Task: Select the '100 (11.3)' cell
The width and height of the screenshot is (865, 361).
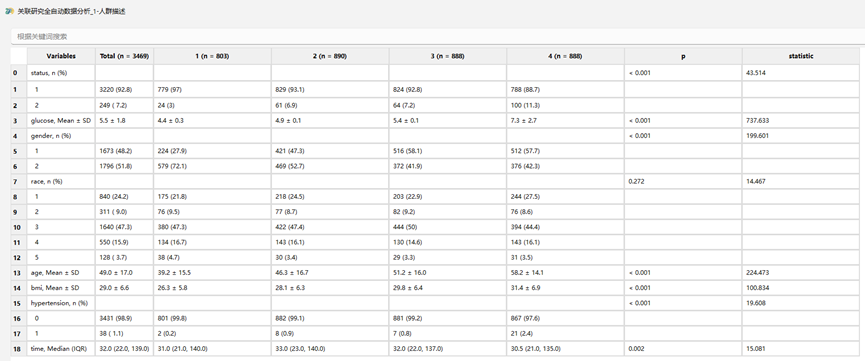Action: tap(565, 105)
